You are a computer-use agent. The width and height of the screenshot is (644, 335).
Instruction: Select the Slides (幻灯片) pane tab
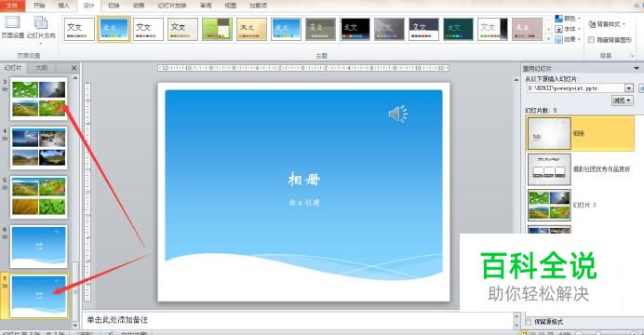[x=13, y=68]
